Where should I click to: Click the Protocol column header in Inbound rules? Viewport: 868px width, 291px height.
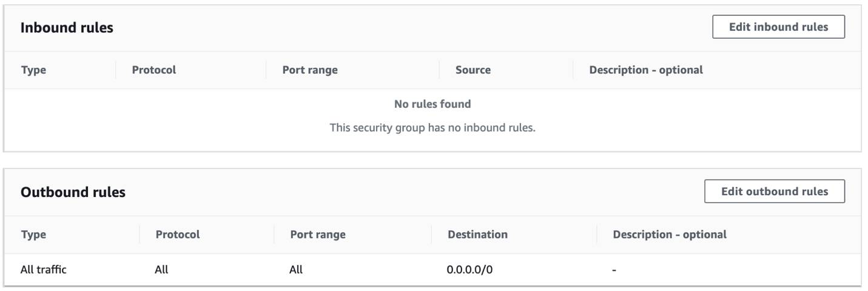(154, 70)
